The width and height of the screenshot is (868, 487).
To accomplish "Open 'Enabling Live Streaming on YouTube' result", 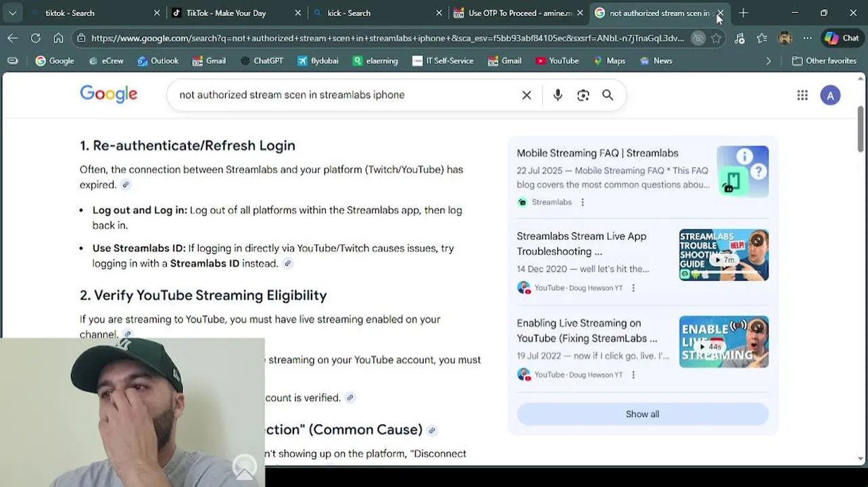I will pyautogui.click(x=587, y=331).
